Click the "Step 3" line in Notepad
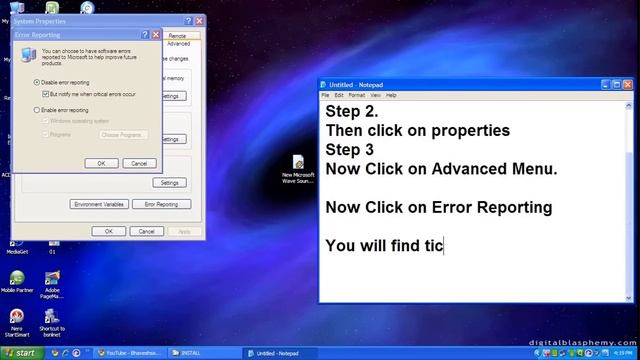 (x=349, y=149)
